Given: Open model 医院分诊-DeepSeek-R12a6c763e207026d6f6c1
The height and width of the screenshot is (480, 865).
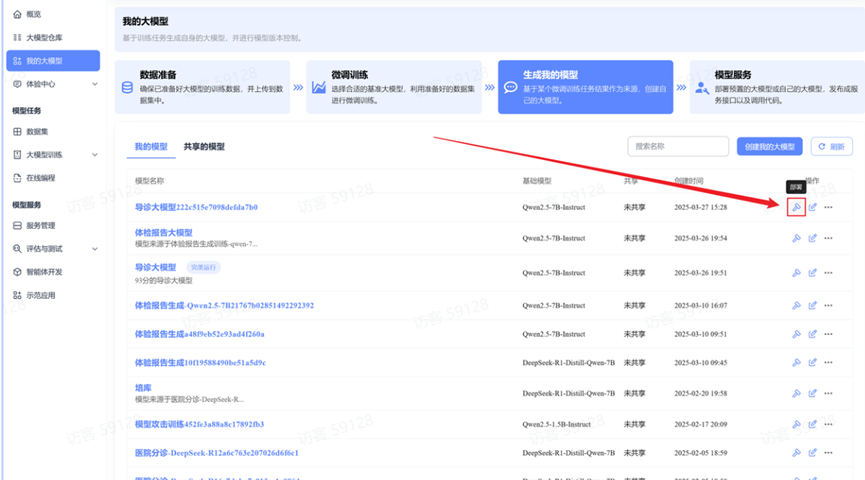Looking at the screenshot, I should [217, 453].
